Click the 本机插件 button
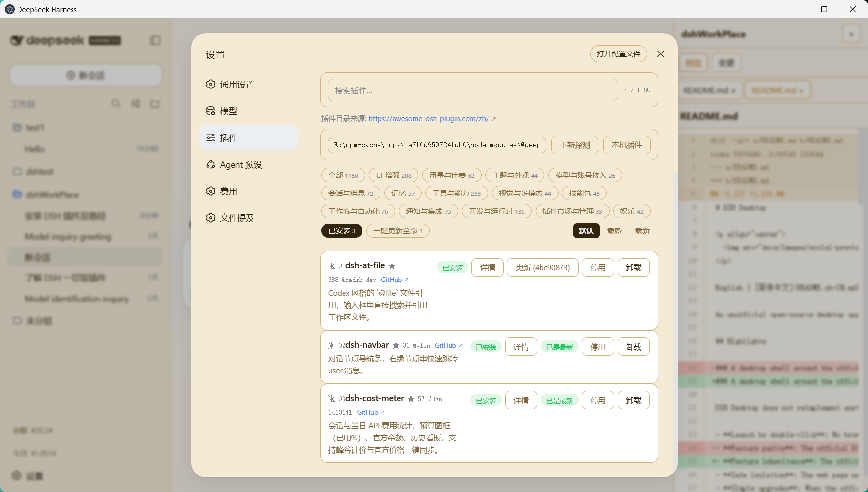868x492 pixels. pyautogui.click(x=627, y=145)
